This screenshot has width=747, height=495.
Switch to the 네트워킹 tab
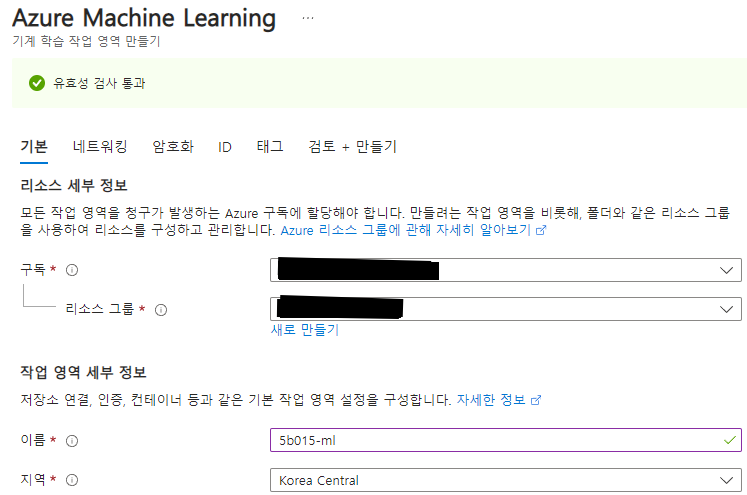pos(100,146)
